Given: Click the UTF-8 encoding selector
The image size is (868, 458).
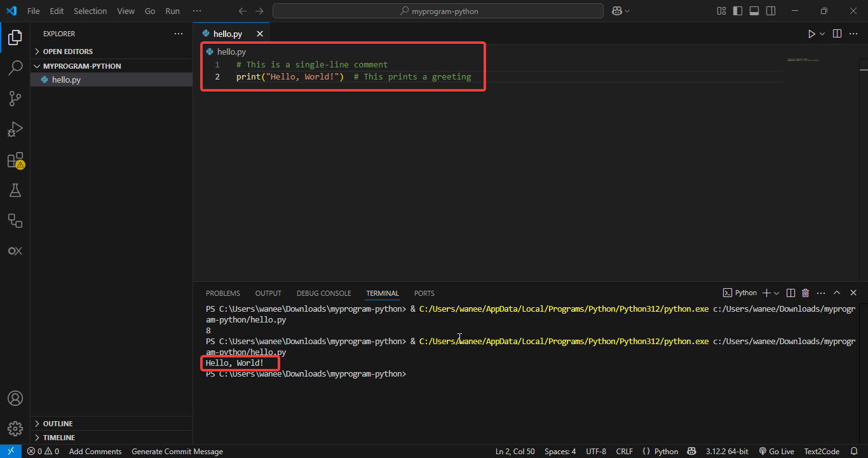Looking at the screenshot, I should click(x=596, y=452).
